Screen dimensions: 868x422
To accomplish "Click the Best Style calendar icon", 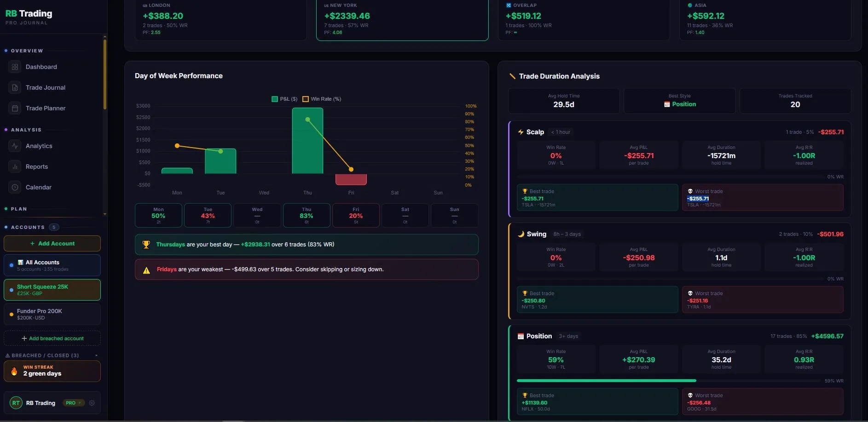I will point(667,104).
